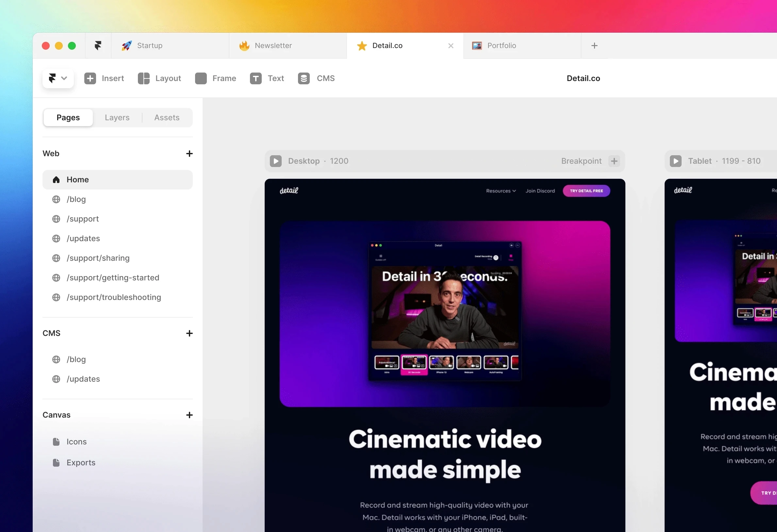Screen dimensions: 777x532
Task: Add a new Web page
Action: [189, 154]
